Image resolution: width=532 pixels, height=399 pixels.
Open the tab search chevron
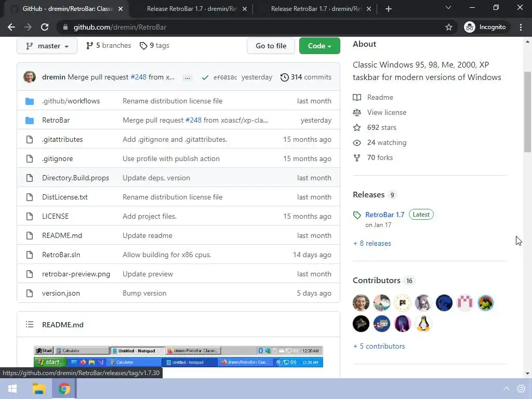pos(448,7)
